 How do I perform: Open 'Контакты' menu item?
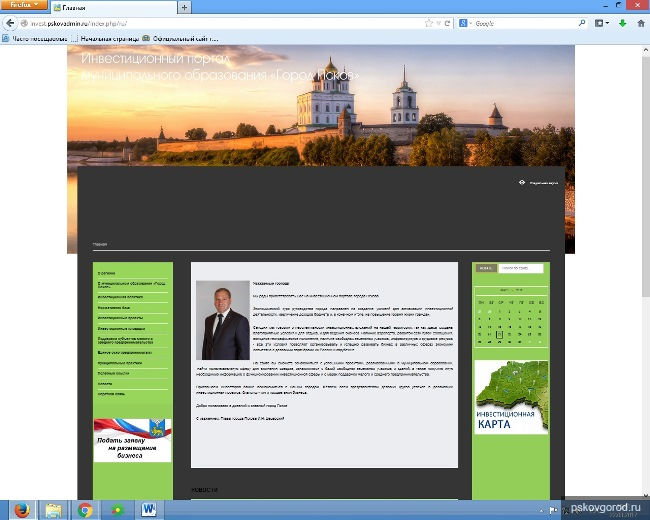105,384
